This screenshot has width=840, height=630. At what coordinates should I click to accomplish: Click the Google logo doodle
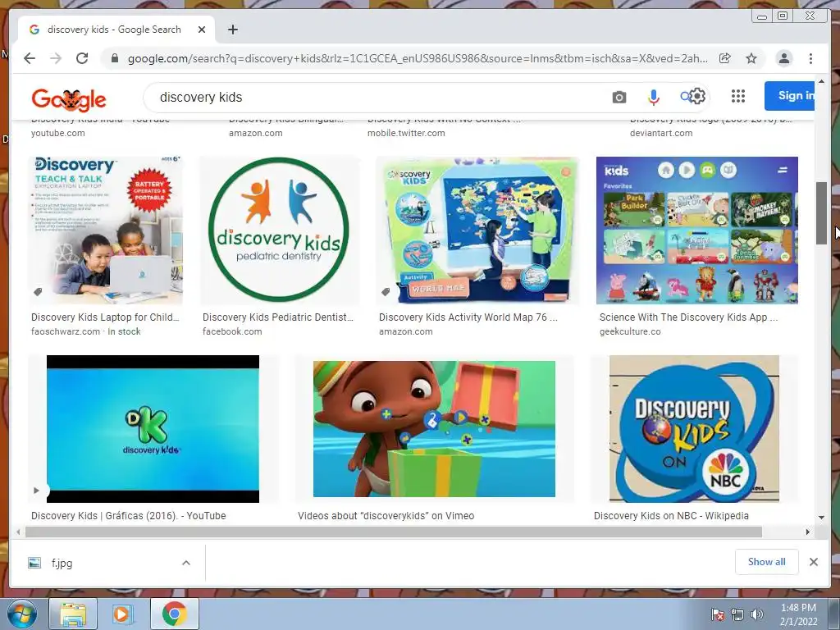point(69,99)
